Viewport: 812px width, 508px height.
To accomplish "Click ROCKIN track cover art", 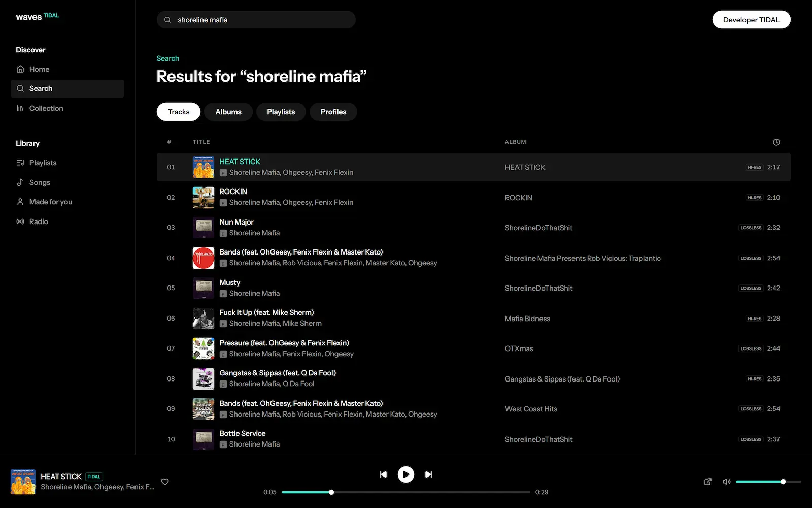I will (x=204, y=198).
